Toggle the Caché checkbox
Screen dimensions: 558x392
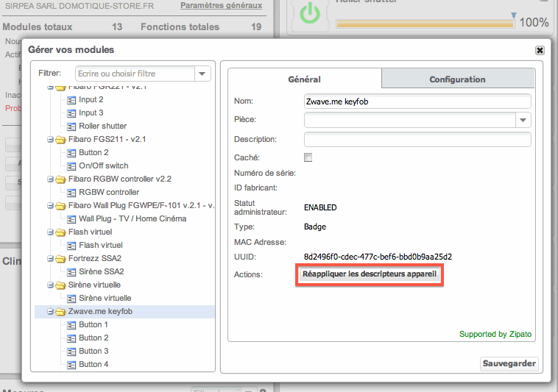308,157
